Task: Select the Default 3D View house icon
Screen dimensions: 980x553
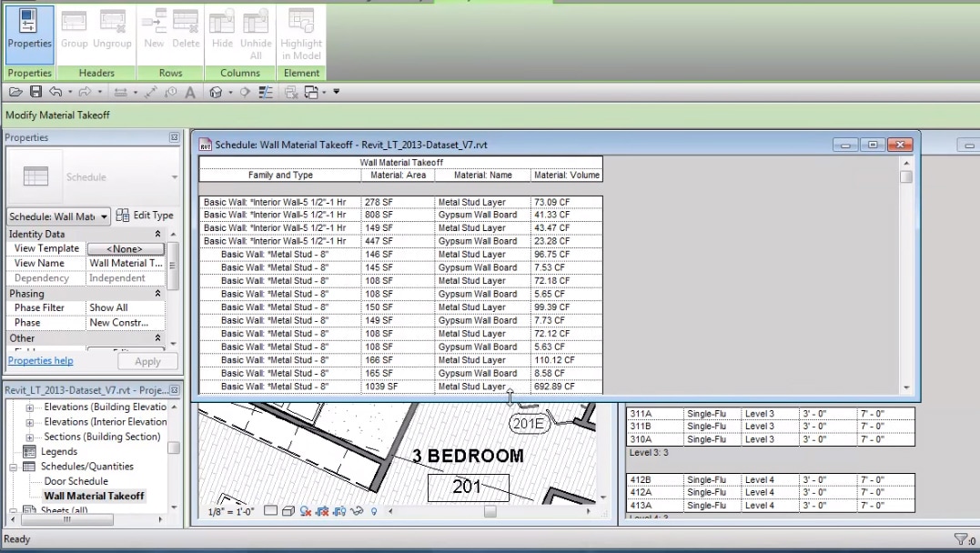Action: pos(216,92)
